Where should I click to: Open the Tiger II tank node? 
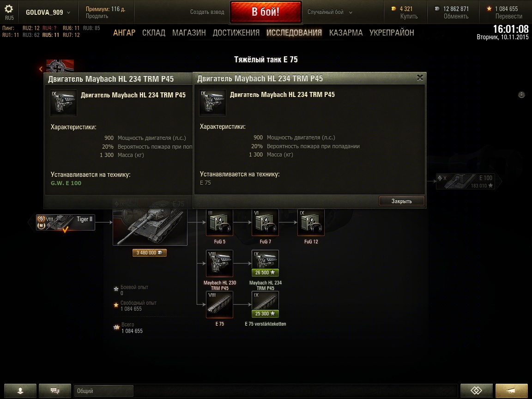[x=66, y=222]
